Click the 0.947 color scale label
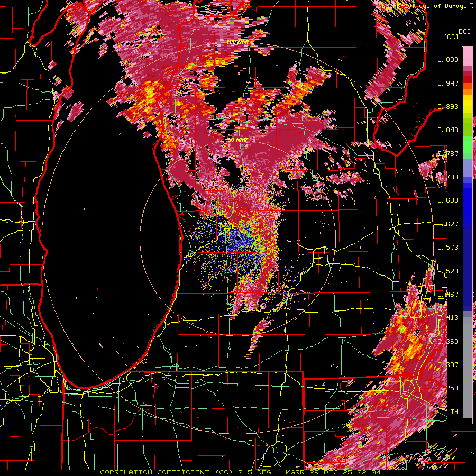This screenshot has width=476, height=476. 448,83
